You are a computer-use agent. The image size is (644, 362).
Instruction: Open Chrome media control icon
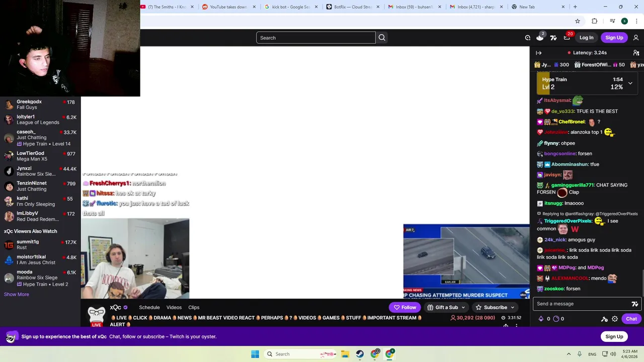click(612, 21)
